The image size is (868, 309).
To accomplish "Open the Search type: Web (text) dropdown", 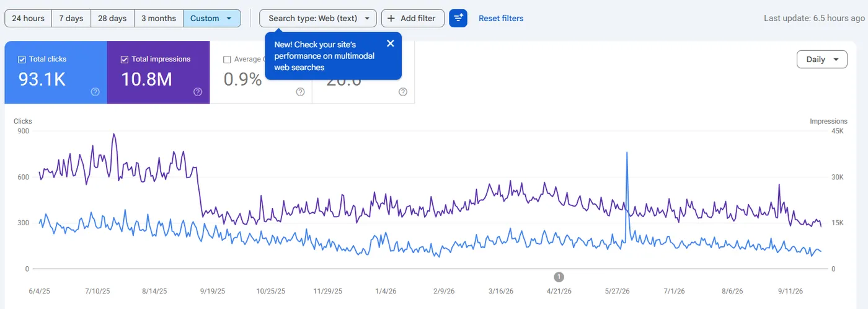I will coord(318,18).
